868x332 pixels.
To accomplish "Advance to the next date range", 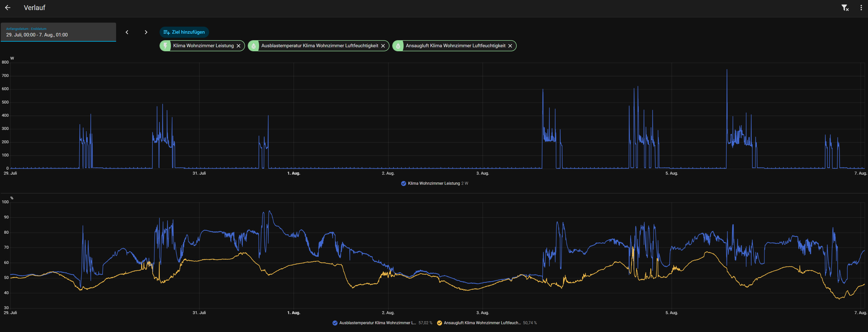I will click(146, 32).
